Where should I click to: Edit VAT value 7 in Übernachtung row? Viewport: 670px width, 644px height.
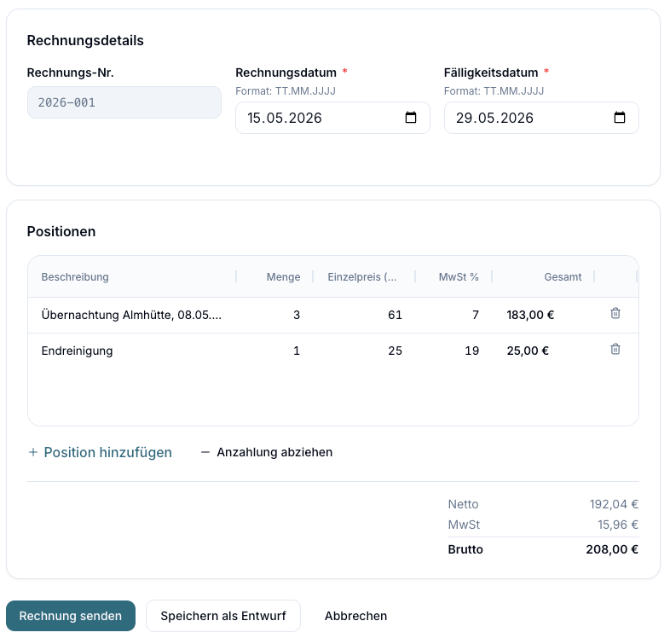pyautogui.click(x=453, y=315)
